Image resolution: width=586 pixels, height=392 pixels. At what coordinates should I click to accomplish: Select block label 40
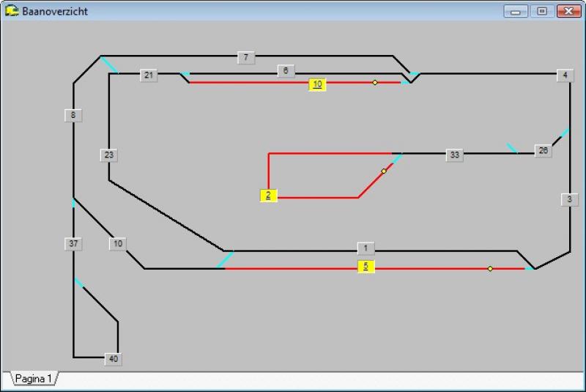click(x=114, y=359)
